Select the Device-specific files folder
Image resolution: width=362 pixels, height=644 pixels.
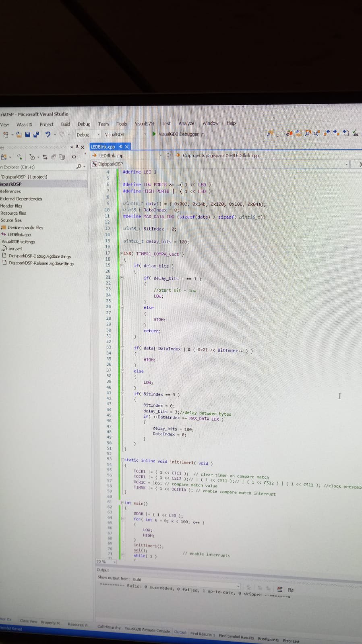[x=25, y=228]
